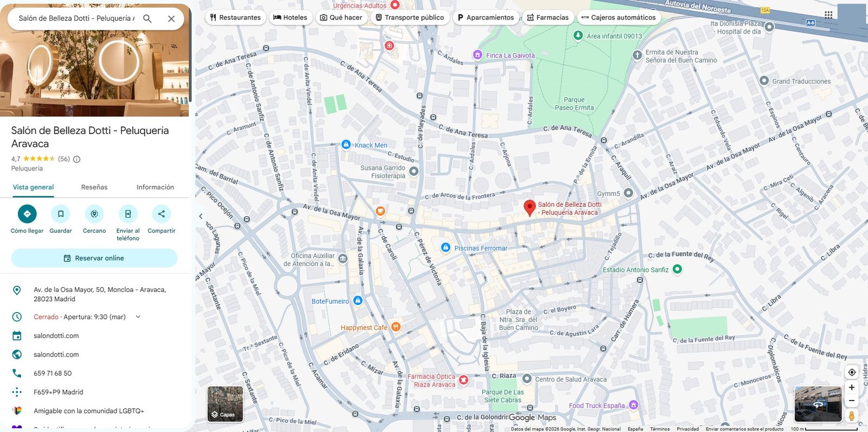Open the Capas layers thumbnail
868x432 pixels.
(225, 404)
